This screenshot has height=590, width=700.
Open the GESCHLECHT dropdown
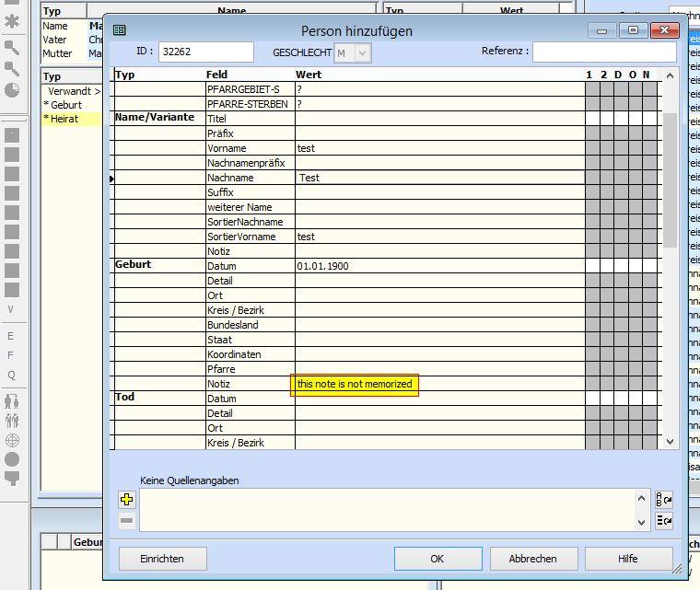tap(363, 53)
